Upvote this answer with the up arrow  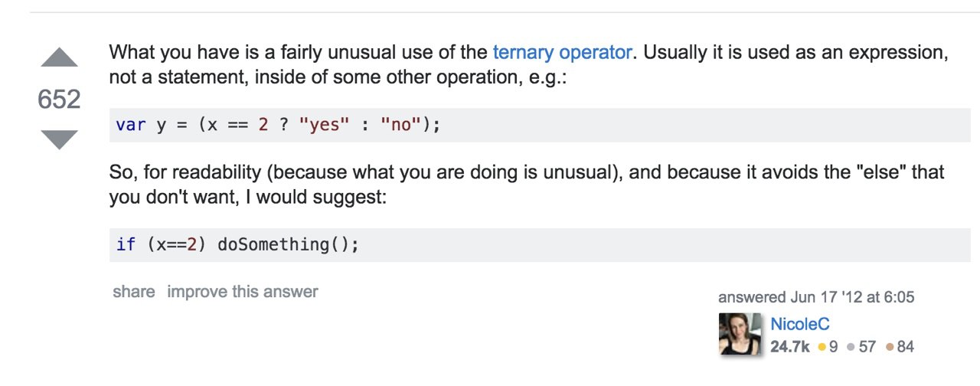(59, 58)
